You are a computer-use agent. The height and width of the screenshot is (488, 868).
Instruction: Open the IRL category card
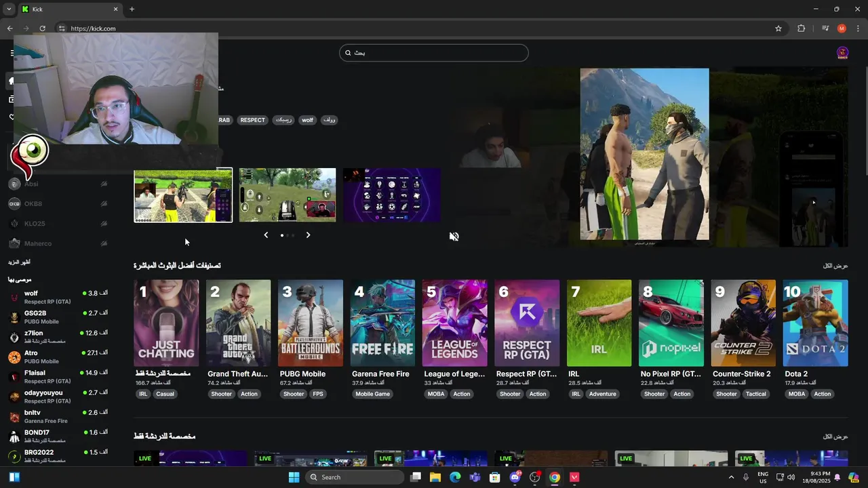click(599, 323)
